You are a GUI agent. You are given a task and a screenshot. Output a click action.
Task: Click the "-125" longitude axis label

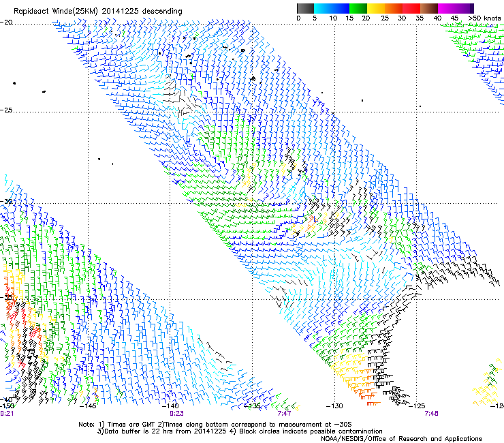tap(417, 406)
